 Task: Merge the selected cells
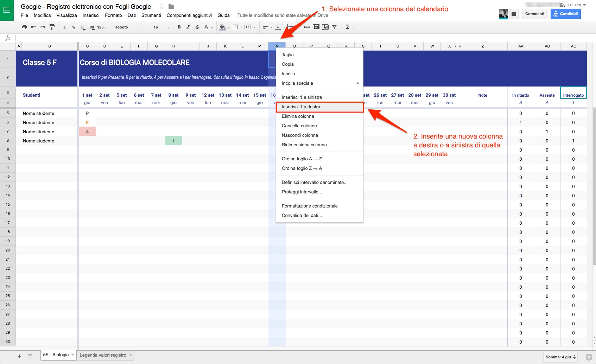coord(248,27)
